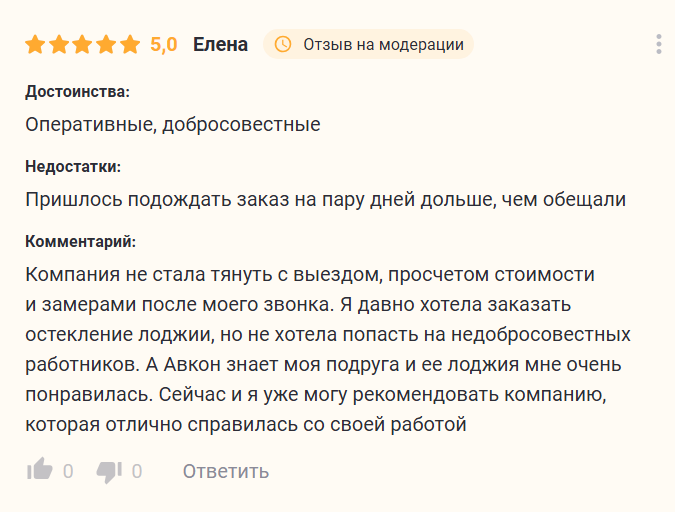Click the dislike counter showing 0
Image resolution: width=675 pixels, height=512 pixels.
coord(137,472)
